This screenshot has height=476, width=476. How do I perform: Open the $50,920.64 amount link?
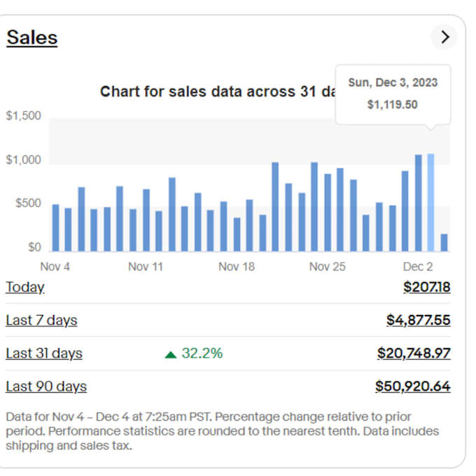pos(413,386)
